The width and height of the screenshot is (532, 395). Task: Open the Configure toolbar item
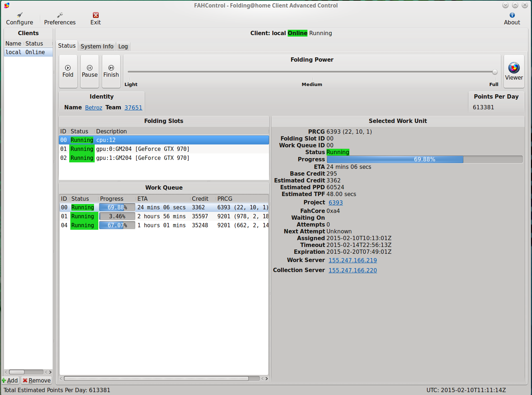pyautogui.click(x=19, y=19)
